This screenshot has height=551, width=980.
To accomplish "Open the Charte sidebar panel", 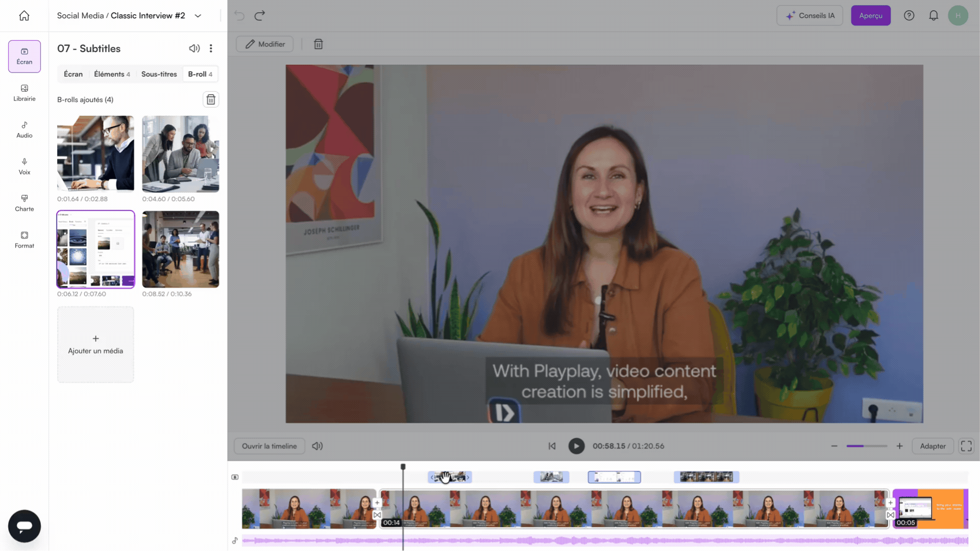I will 24,203.
